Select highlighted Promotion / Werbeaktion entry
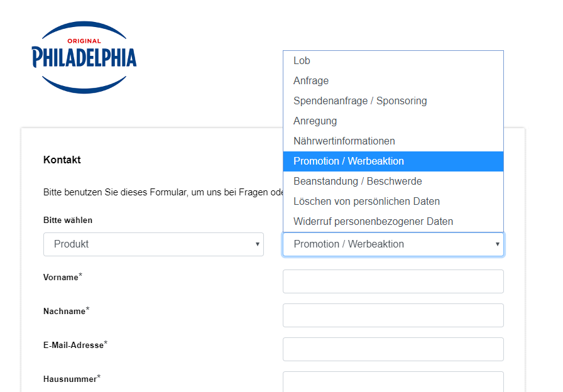 click(393, 161)
